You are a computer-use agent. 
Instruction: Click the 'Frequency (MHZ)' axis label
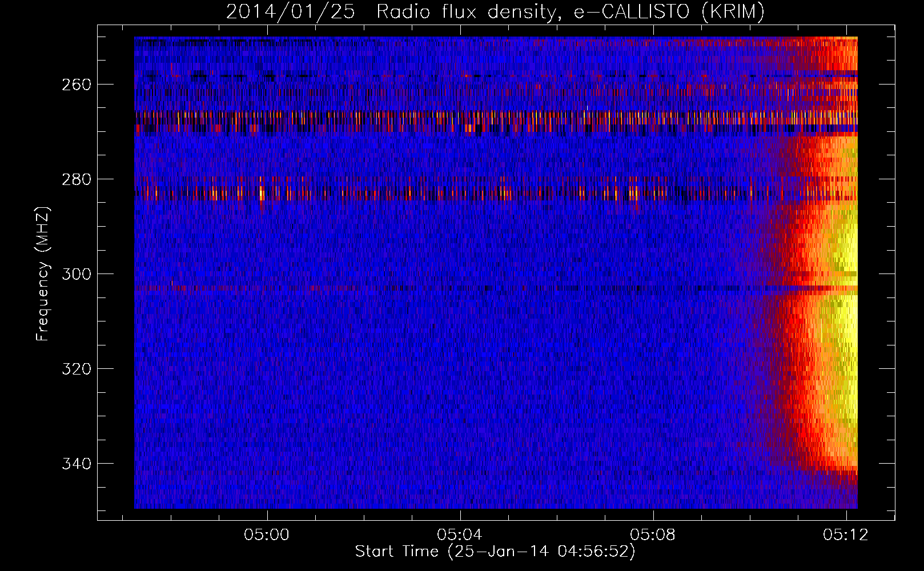point(43,274)
